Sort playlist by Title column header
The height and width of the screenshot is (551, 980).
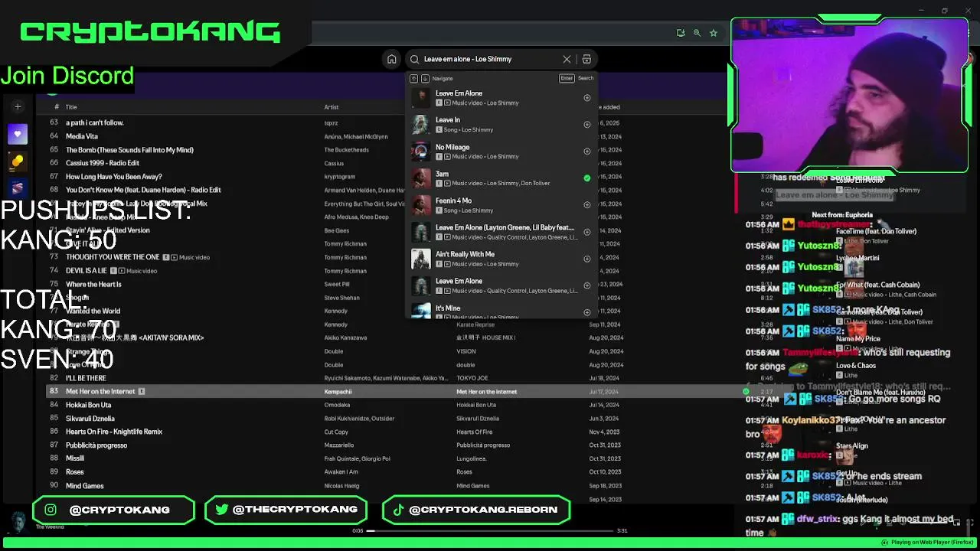point(71,107)
